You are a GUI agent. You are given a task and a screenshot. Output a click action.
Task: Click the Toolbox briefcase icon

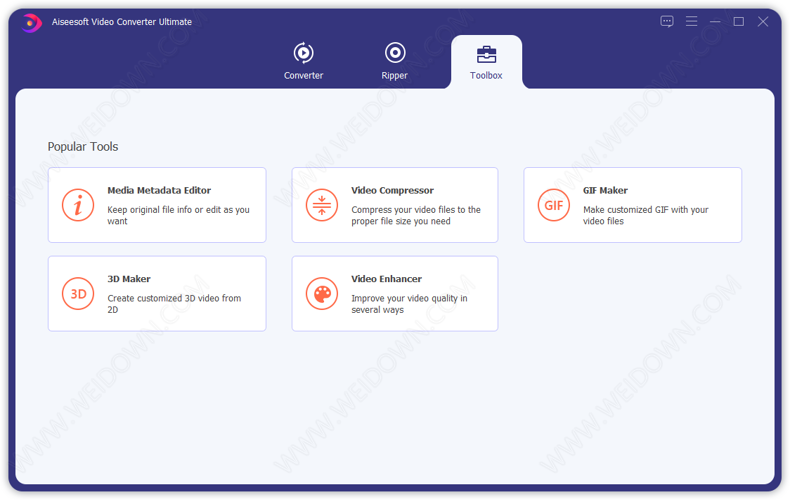point(486,54)
